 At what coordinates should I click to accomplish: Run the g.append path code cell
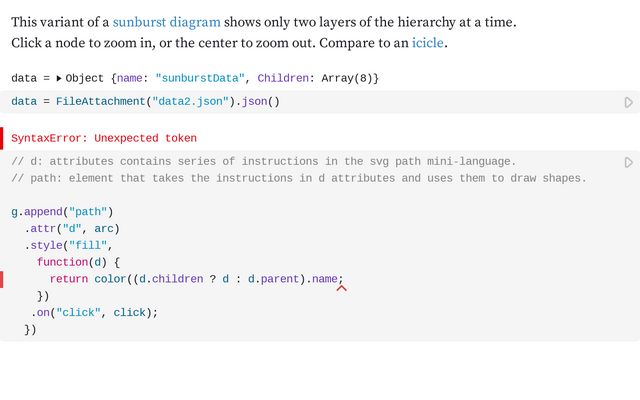(x=628, y=162)
